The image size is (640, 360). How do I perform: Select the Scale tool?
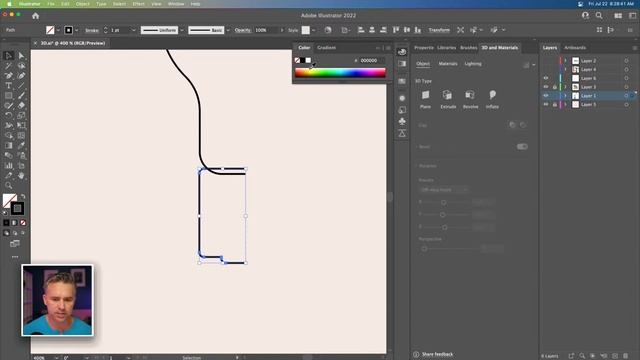tap(21, 116)
